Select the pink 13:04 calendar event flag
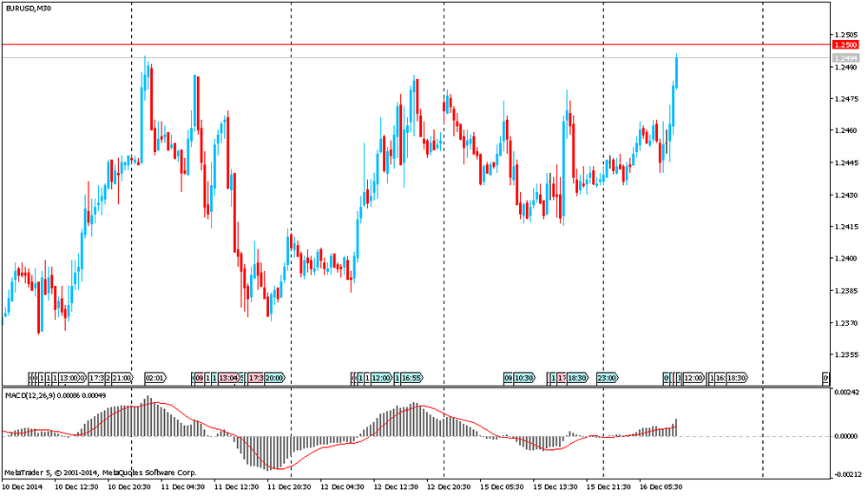This screenshot has height=496, width=868. coord(229,378)
